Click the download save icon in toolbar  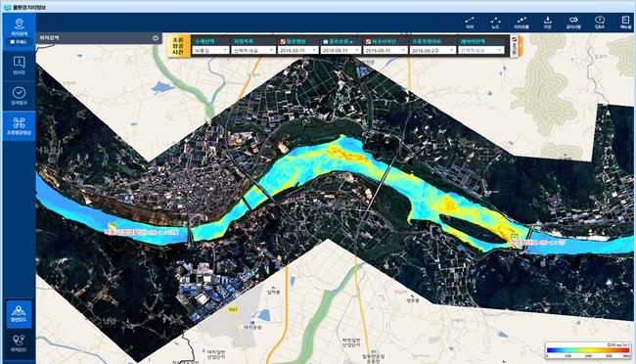[x=548, y=20]
